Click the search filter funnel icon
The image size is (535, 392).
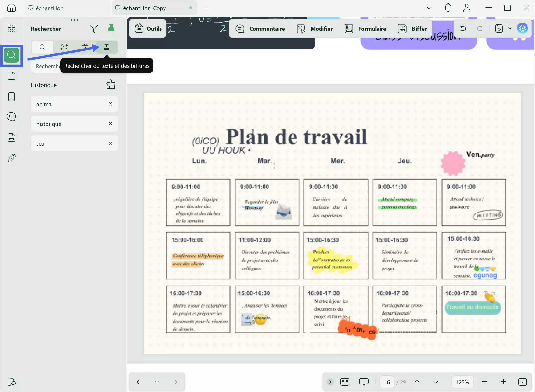(x=94, y=29)
